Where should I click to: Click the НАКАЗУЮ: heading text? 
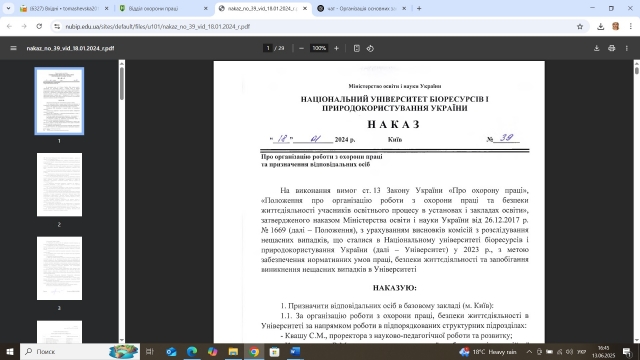[395, 288]
